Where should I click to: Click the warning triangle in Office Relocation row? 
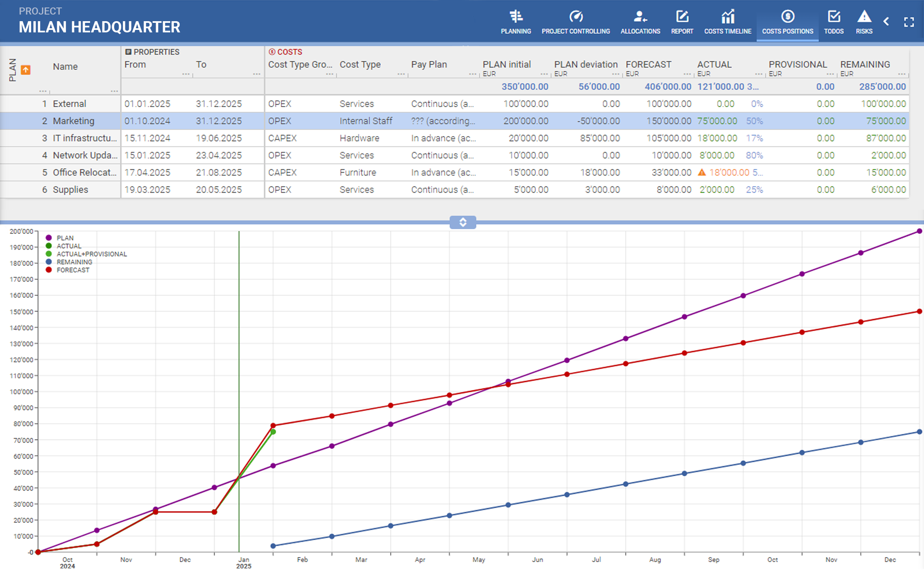[702, 172]
